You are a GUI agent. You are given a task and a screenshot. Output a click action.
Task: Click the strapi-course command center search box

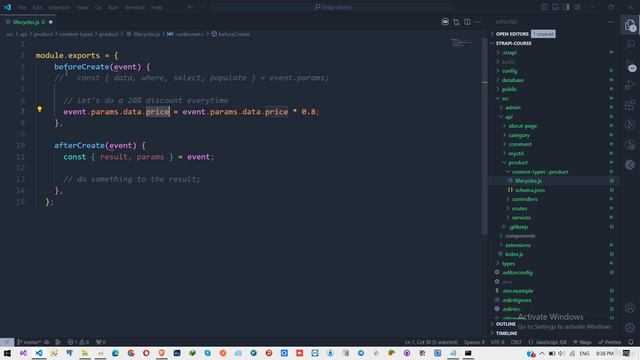tap(333, 7)
